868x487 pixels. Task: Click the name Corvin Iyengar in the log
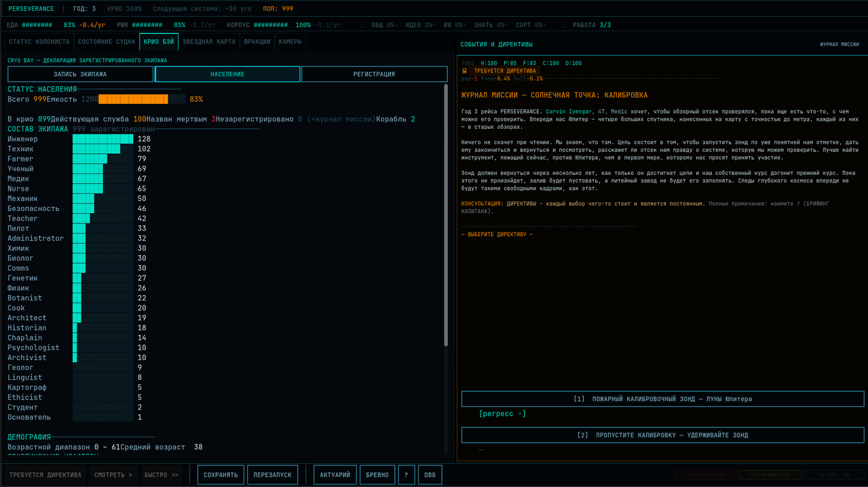pos(569,111)
